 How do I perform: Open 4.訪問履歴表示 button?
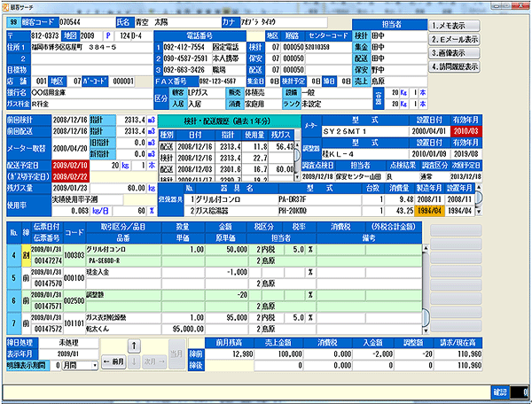(454, 66)
